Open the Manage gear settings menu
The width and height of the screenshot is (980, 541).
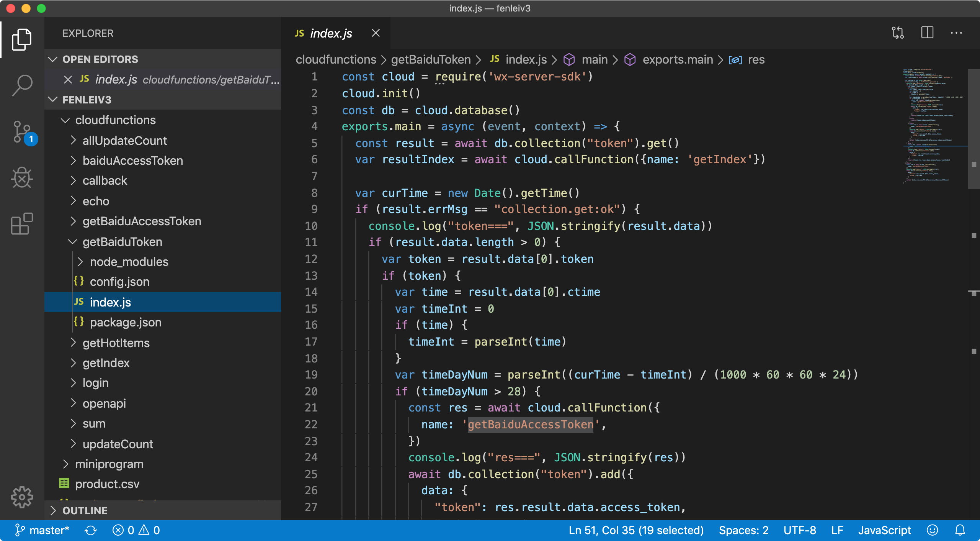coord(22,497)
